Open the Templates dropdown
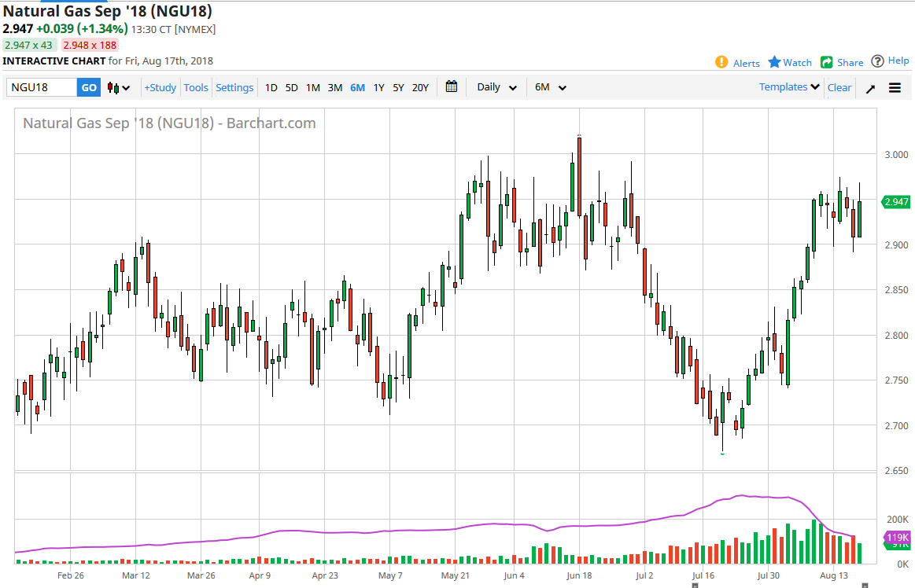 [x=790, y=86]
